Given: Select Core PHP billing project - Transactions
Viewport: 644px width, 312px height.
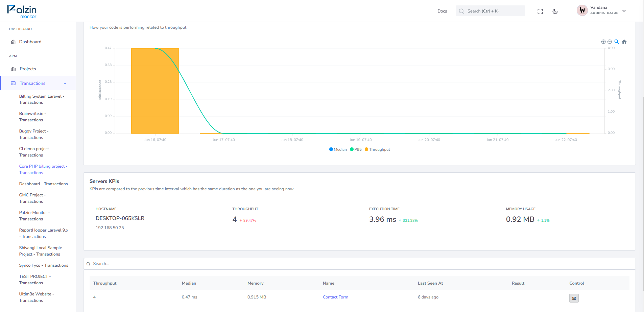Looking at the screenshot, I should (43, 169).
